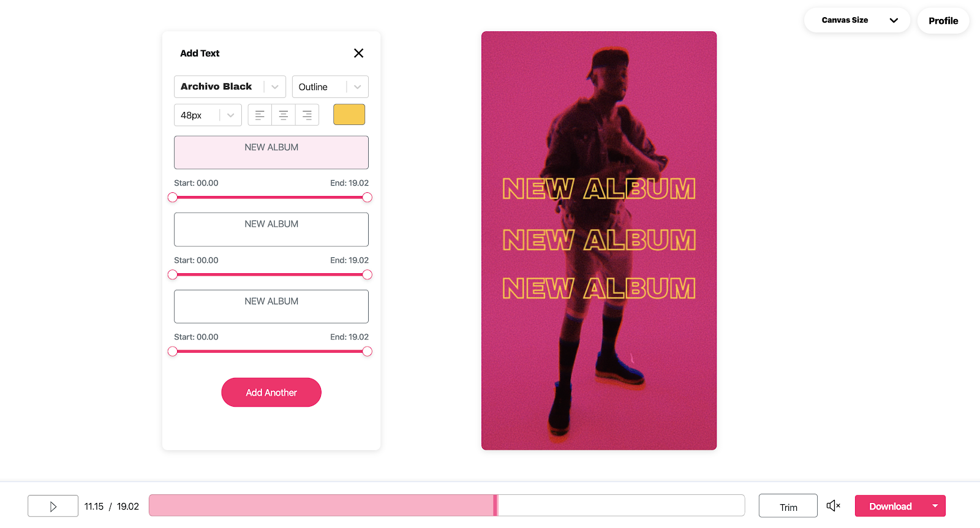Click the playhead marker on the timeline
980x528 pixels.
coord(496,505)
